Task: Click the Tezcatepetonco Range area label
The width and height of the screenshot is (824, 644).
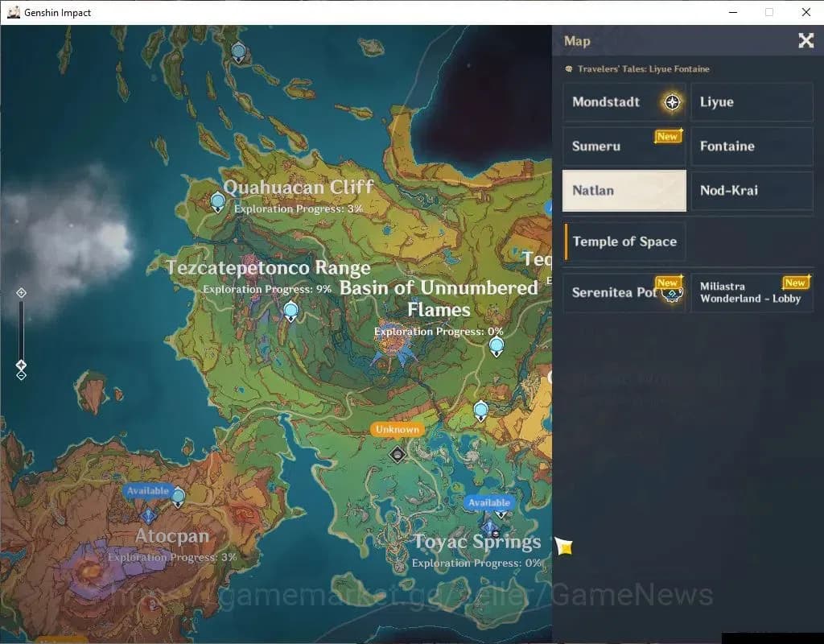Action: coord(268,267)
